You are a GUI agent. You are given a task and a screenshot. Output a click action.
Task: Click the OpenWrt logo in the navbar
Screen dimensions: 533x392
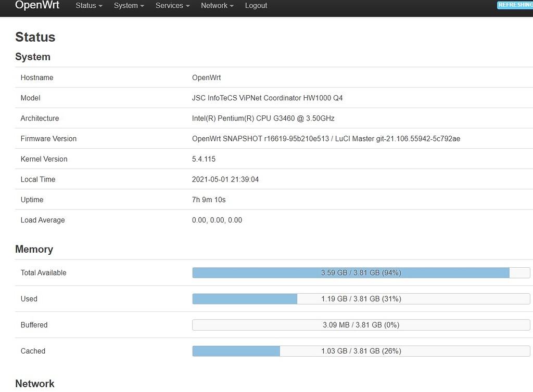tap(37, 6)
